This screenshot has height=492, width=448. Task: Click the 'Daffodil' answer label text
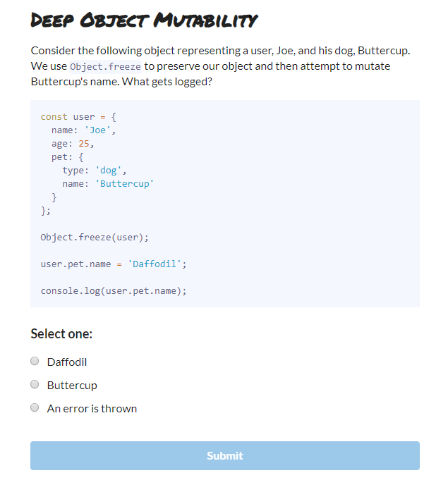(x=67, y=362)
